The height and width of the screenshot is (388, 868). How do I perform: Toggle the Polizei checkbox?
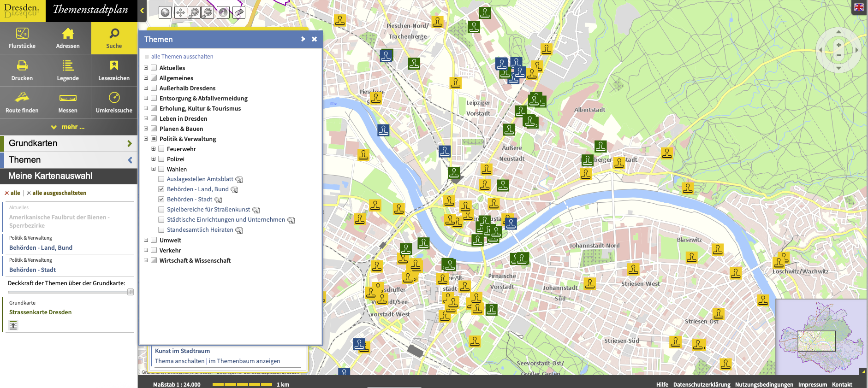(x=161, y=159)
